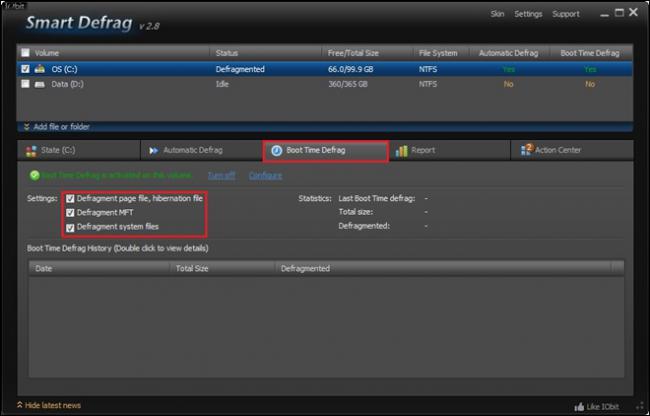Open the Report tab
The width and height of the screenshot is (650, 416).
[x=450, y=150]
